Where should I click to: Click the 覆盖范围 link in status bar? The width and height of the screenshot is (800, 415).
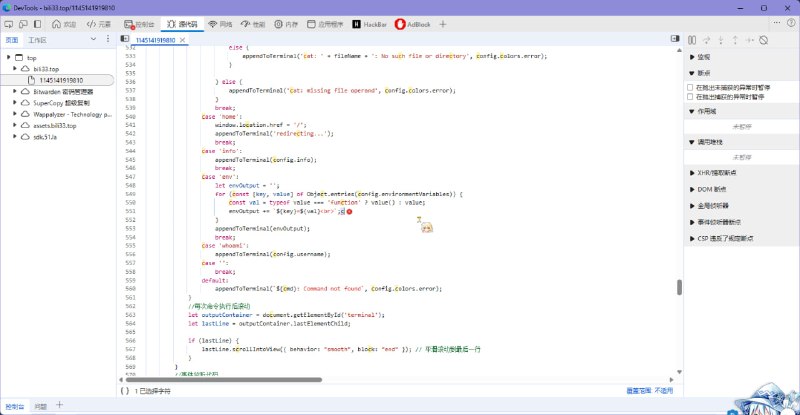pyautogui.click(x=636, y=392)
